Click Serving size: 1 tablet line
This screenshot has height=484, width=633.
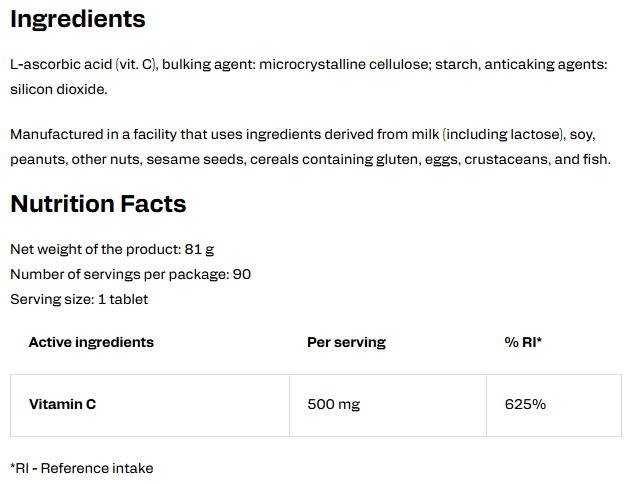pyautogui.click(x=79, y=300)
